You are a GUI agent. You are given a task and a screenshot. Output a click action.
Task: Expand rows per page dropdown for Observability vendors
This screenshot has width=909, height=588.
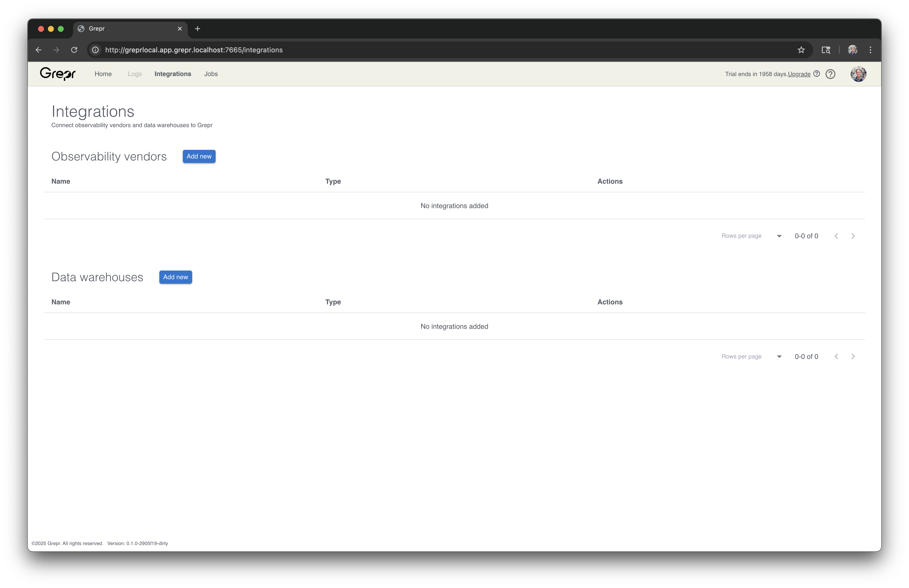point(779,236)
